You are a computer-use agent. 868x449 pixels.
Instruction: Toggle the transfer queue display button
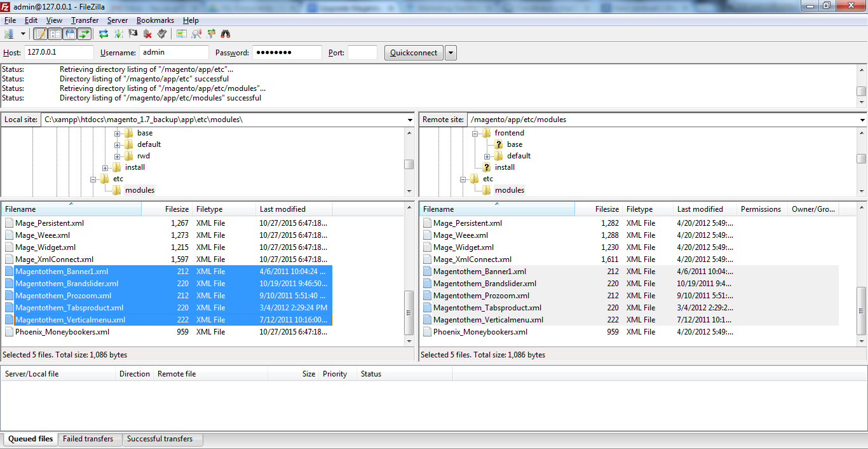(84, 34)
